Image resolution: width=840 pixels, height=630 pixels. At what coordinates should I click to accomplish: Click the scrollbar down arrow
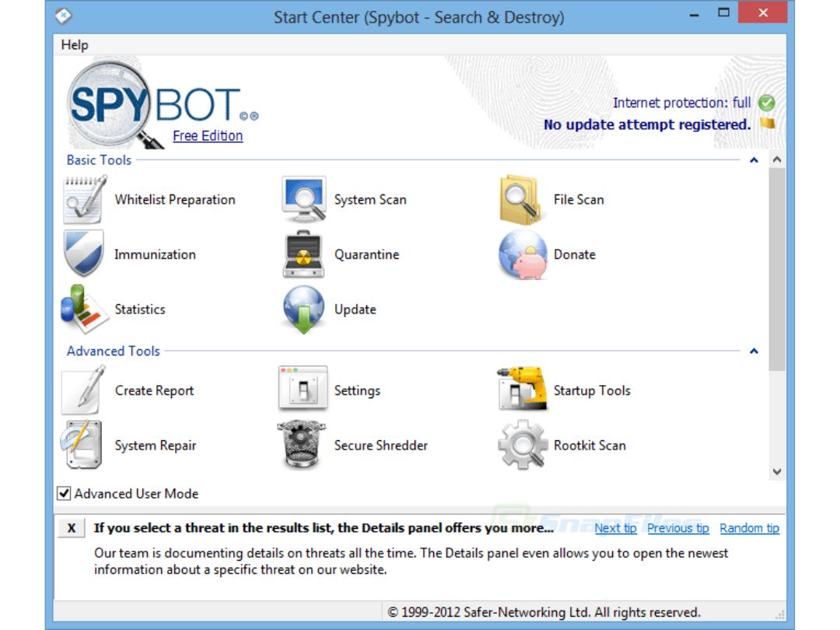tap(777, 471)
